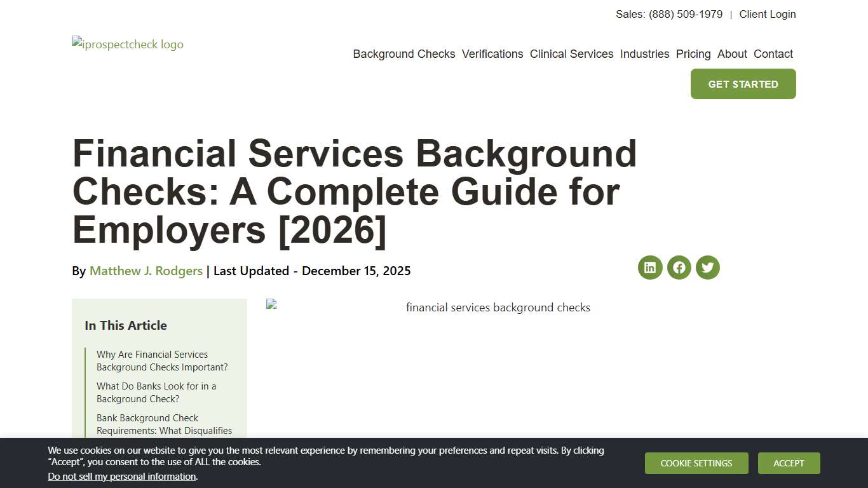
Task: Jump to Why Are Financial Services Background Checks Important
Action: pos(162,360)
